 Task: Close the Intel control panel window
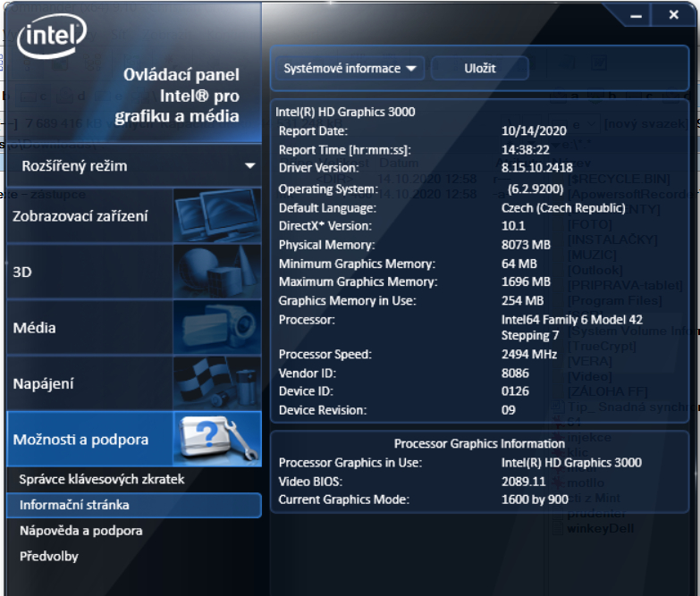coord(674,15)
